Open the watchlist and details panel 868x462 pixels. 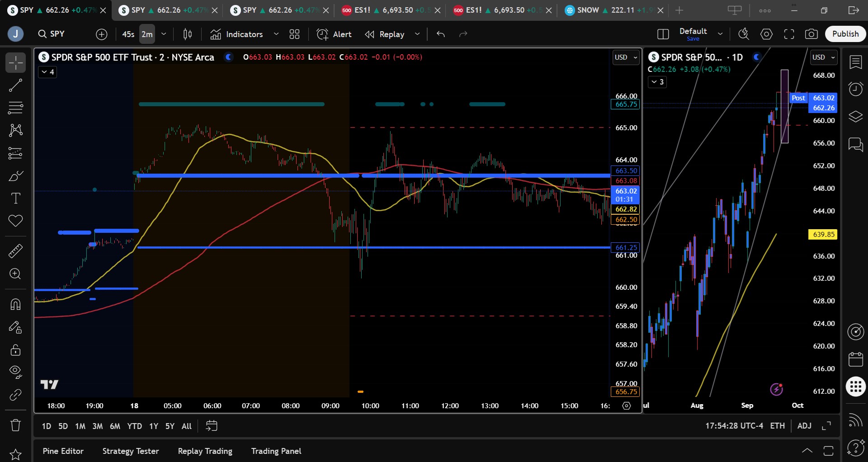855,62
